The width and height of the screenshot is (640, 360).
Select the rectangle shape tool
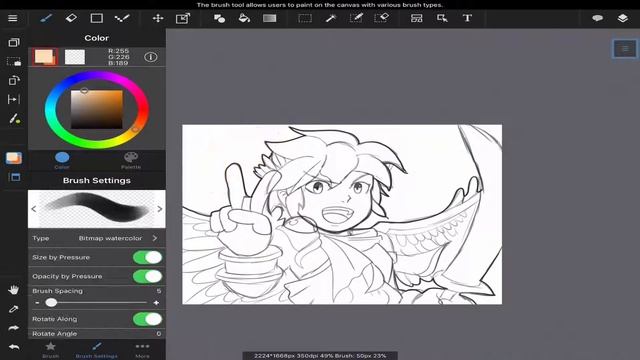(x=97, y=18)
